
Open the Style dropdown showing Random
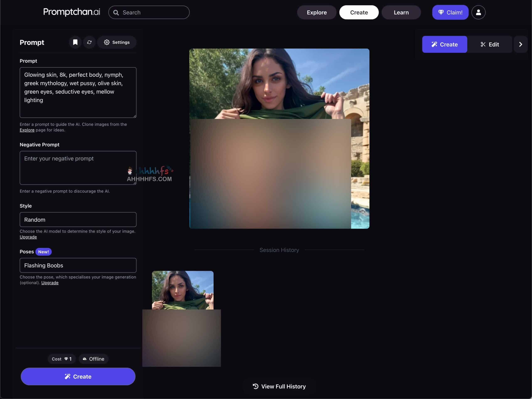tap(78, 220)
